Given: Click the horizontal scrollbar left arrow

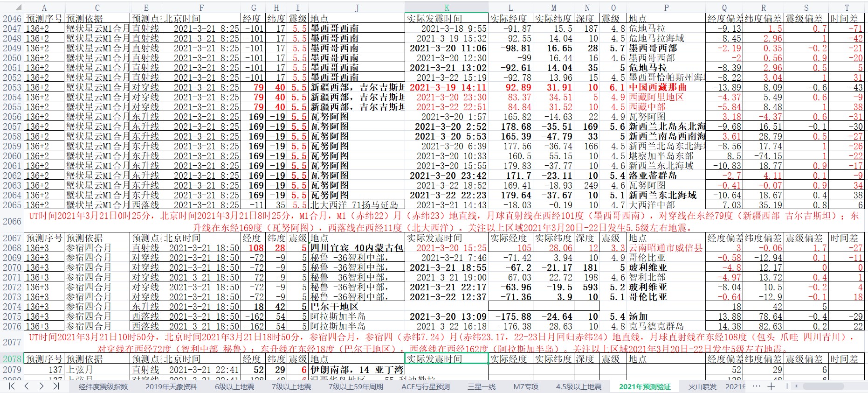Looking at the screenshot, I should [797, 386].
